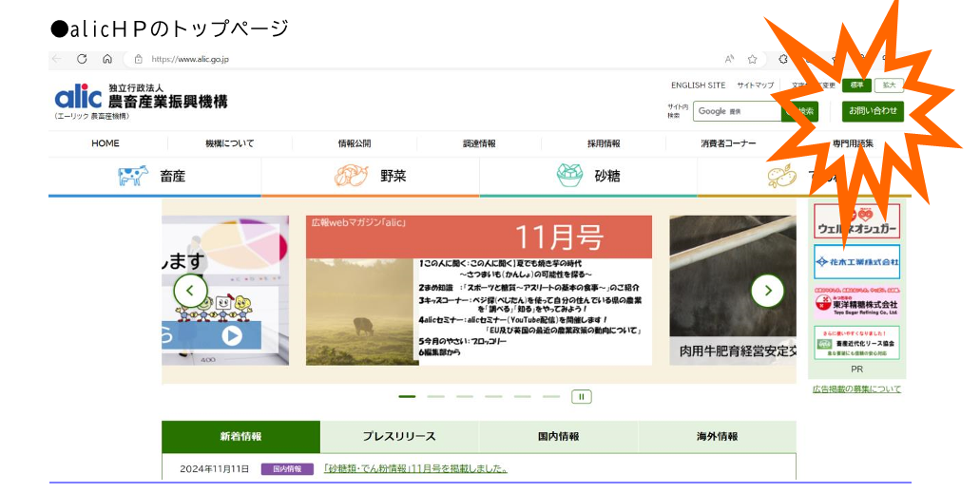
Task: Click 花木工業株式会社 banner
Action: (856, 262)
